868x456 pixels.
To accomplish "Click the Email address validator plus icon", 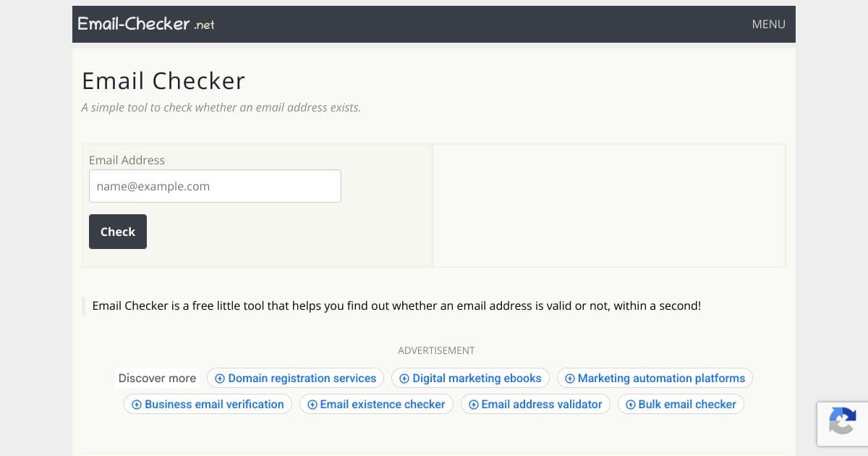I will (473, 404).
